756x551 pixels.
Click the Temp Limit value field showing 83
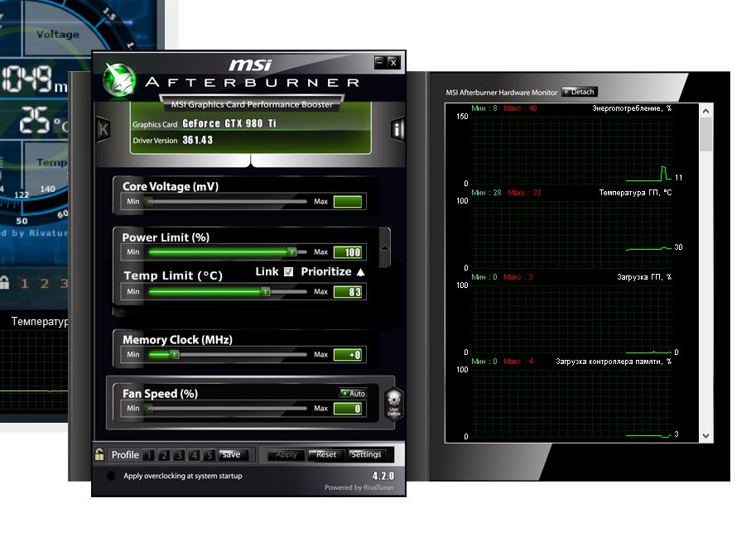(x=348, y=292)
